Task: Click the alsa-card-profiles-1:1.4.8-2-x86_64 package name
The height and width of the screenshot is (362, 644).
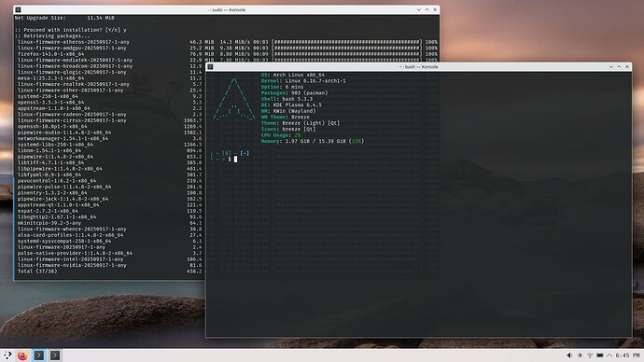Action: point(70,235)
